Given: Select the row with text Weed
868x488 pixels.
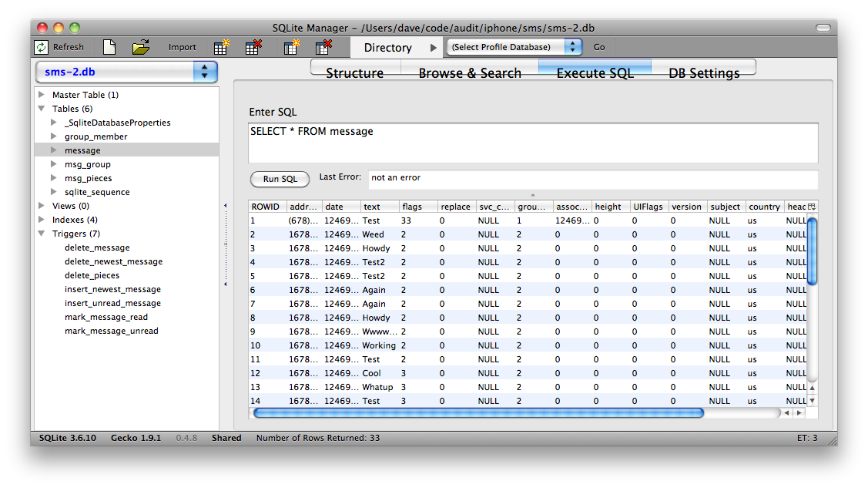Looking at the screenshot, I should 528,234.
